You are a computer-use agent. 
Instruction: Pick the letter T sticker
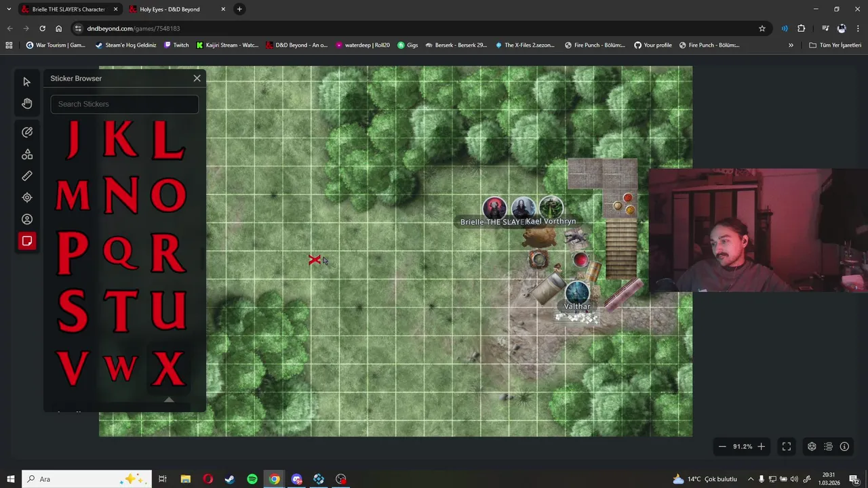point(121,310)
